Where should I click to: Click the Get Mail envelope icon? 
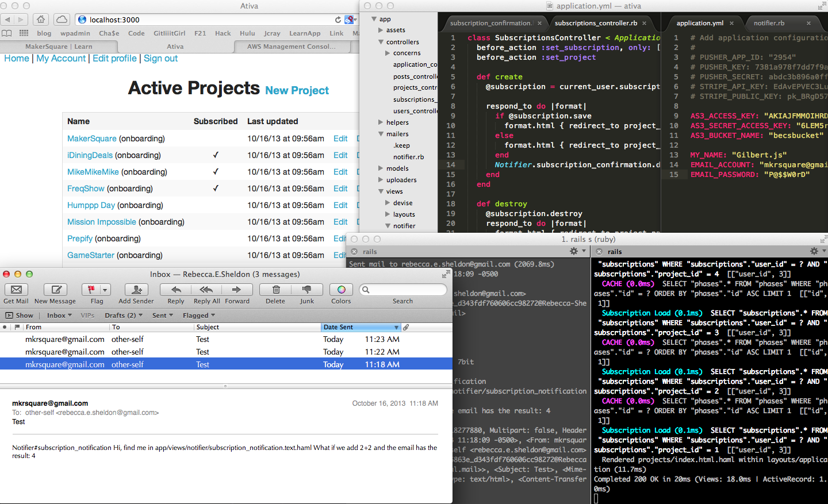tap(16, 290)
